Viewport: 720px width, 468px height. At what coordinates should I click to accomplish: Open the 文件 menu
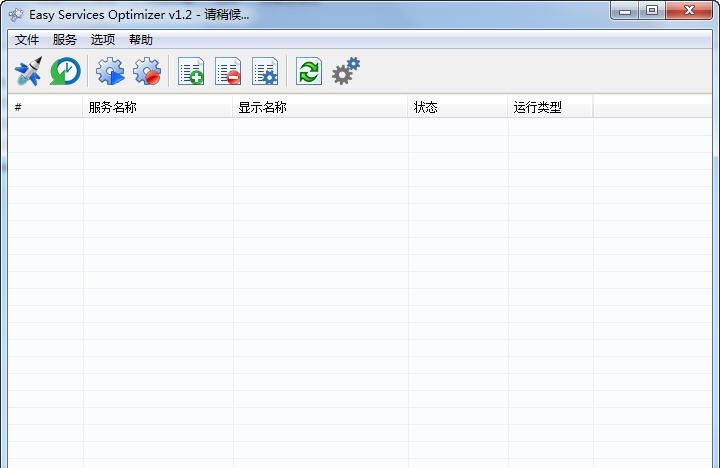pyautogui.click(x=27, y=40)
